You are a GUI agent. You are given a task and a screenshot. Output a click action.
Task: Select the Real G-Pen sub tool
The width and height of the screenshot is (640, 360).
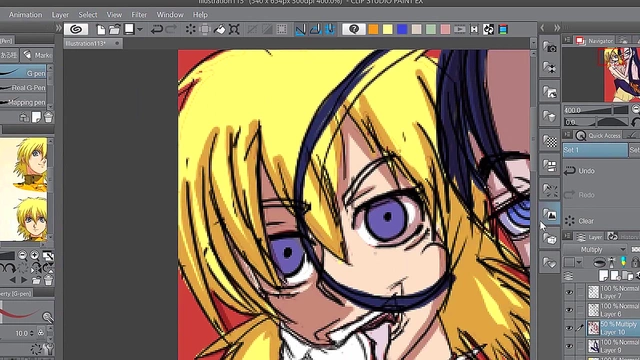[23, 87]
